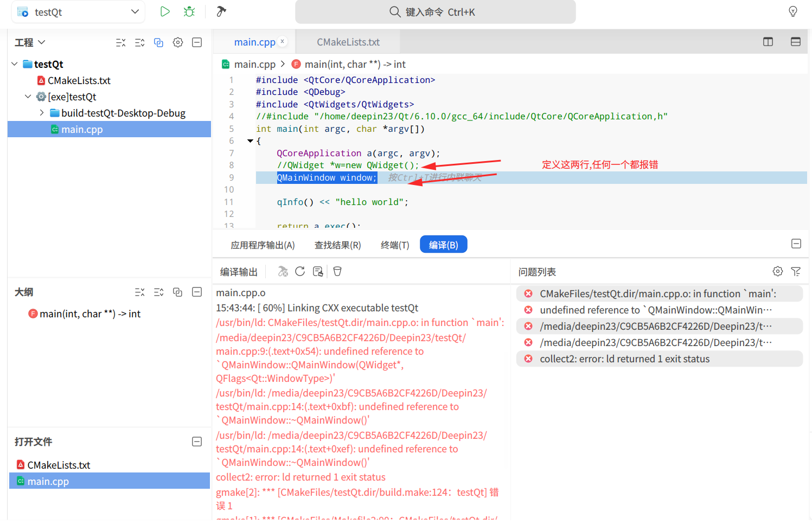This screenshot has height=524, width=812.
Task: Rebuild using the circular arrow icon
Action: click(300, 271)
